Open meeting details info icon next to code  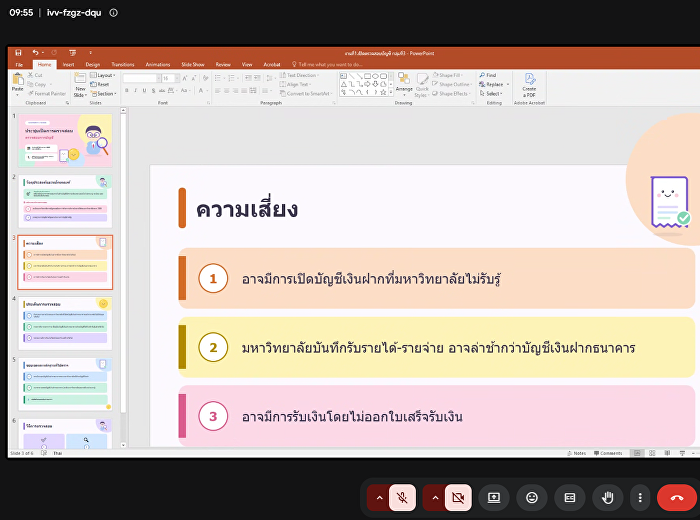114,12
